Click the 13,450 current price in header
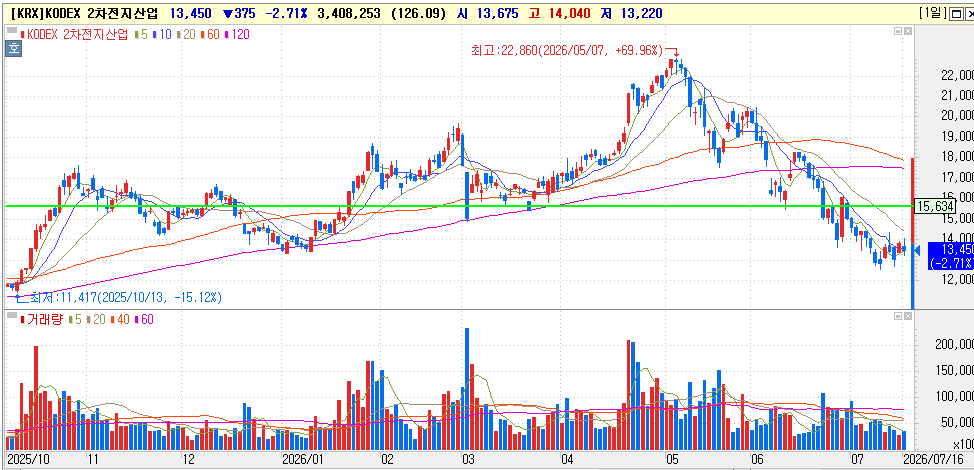This screenshot has height=470, width=974. [x=191, y=13]
